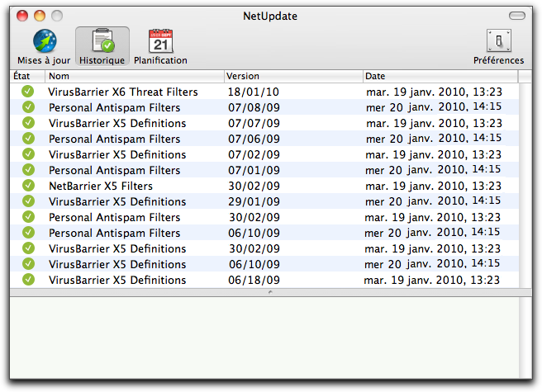This screenshot has width=542, height=392.
Task: Click the date in the 06/18/09 row
Action: (x=432, y=280)
